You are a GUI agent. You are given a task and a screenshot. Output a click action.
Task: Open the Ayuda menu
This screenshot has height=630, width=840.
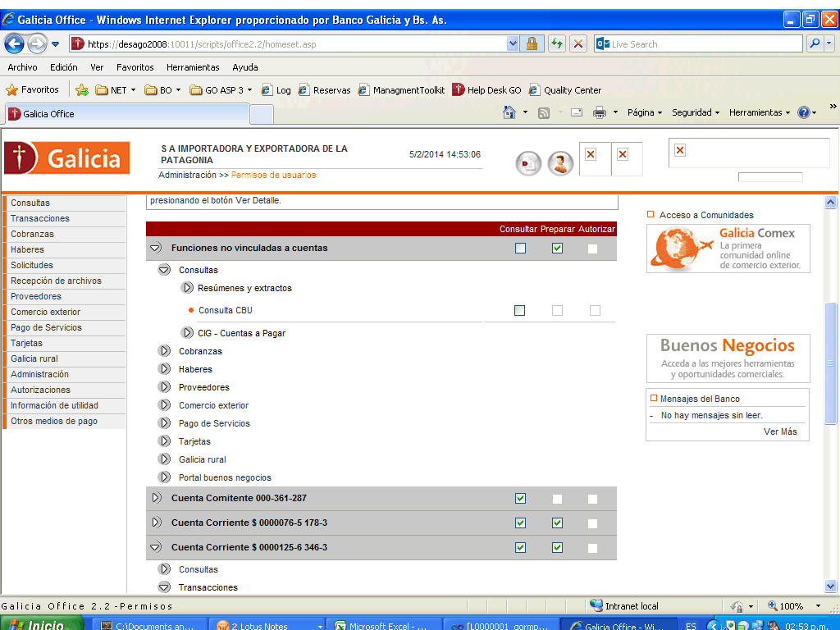pos(245,67)
